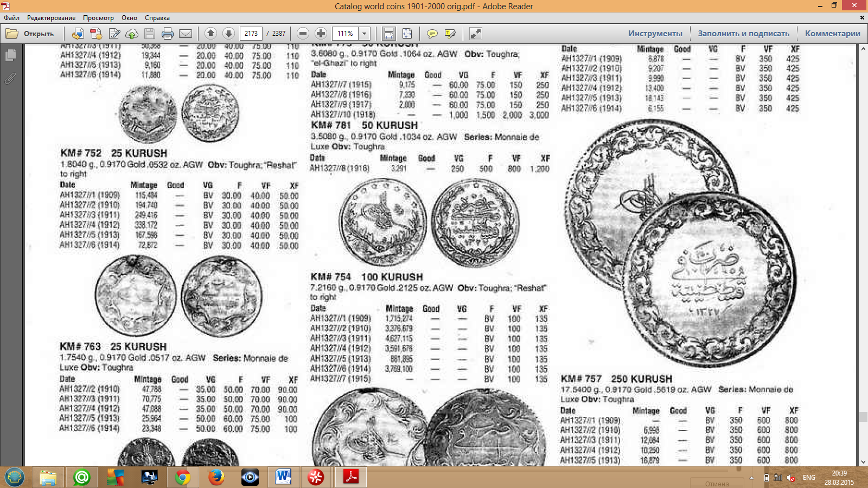Image resolution: width=868 pixels, height=488 pixels.
Task: Go to previous page arrow
Action: [x=210, y=34]
